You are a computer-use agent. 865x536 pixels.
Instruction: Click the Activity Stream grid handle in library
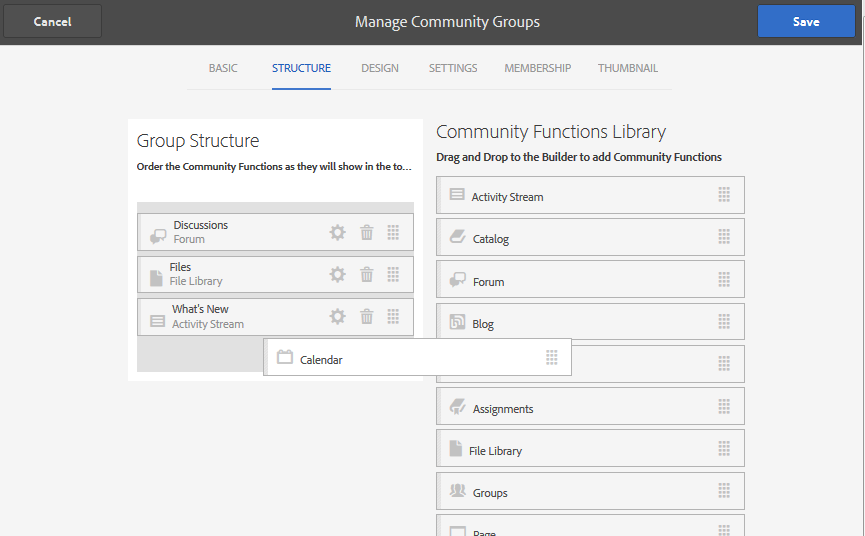[x=724, y=195]
